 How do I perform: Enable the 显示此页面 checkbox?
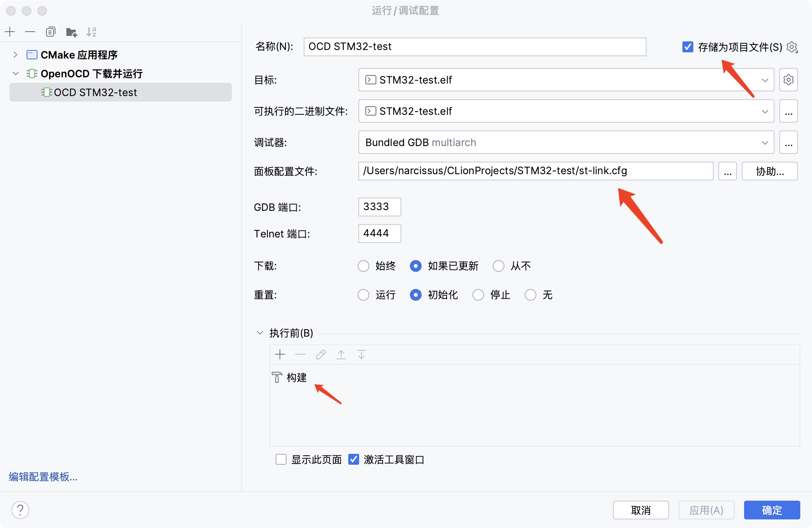point(281,459)
